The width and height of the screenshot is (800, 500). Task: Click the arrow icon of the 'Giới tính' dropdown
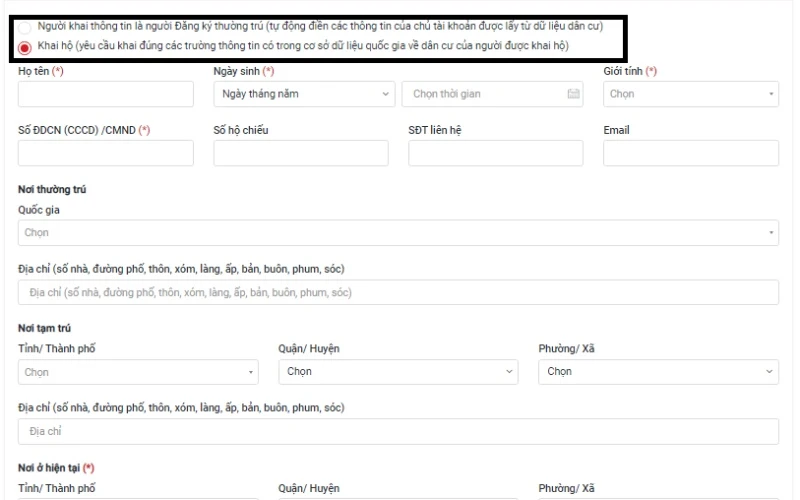(x=771, y=94)
